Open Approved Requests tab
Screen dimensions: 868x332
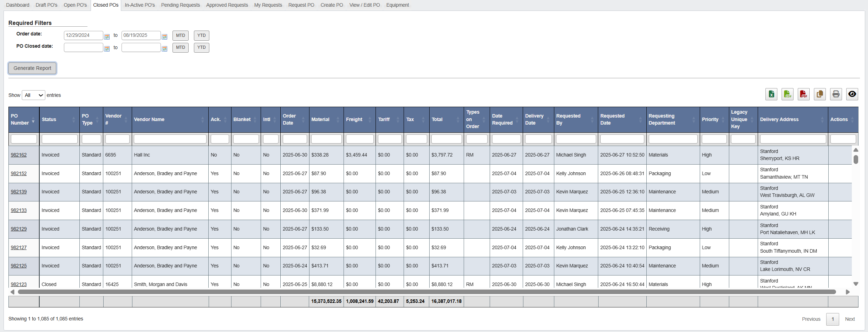(x=227, y=5)
